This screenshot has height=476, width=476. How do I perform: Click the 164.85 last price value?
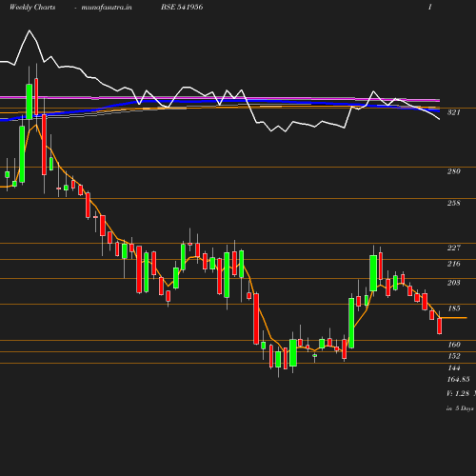point(459,379)
